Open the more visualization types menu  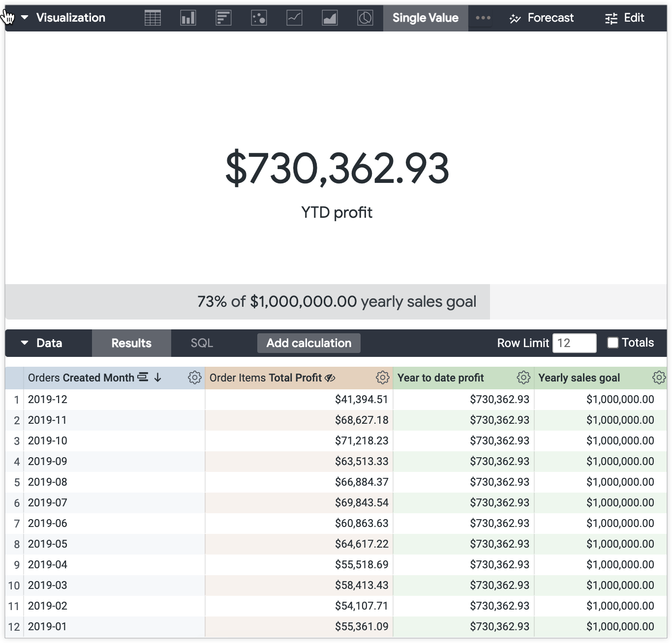[x=482, y=18]
